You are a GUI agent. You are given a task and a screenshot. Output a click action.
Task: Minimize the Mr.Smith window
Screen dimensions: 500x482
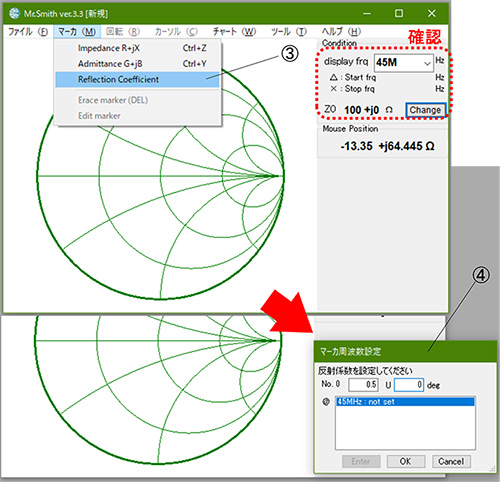[x=367, y=14]
